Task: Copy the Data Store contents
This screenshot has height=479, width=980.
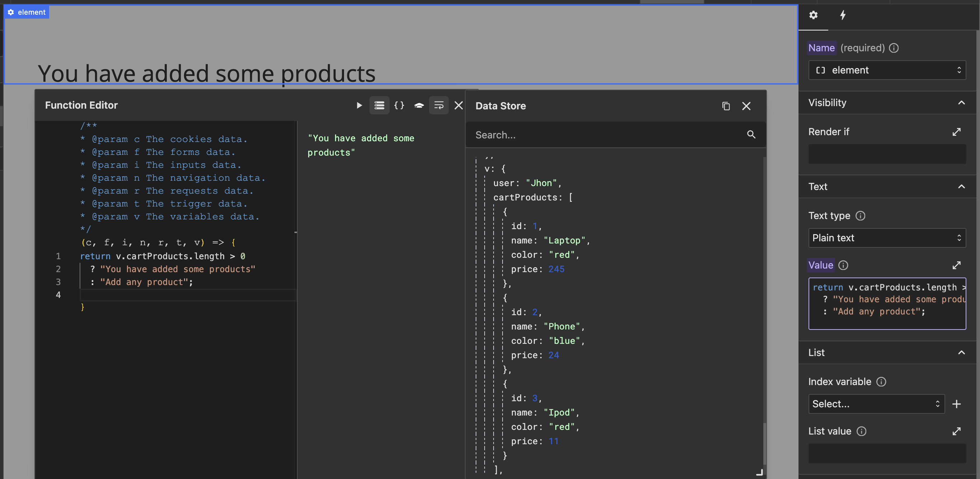Action: [x=726, y=106]
